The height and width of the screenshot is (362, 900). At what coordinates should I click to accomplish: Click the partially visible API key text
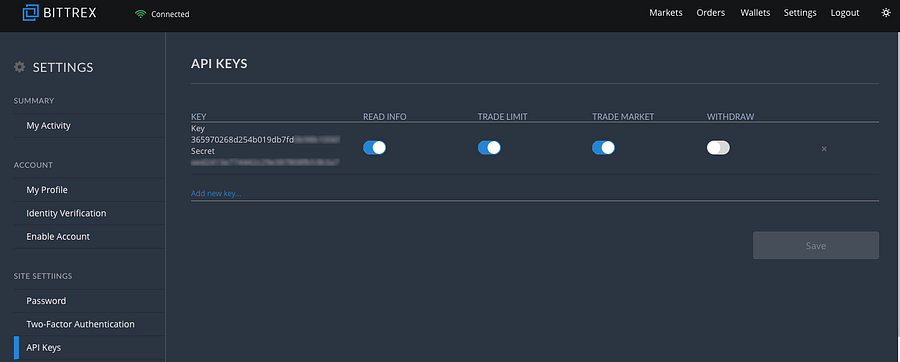coord(266,139)
